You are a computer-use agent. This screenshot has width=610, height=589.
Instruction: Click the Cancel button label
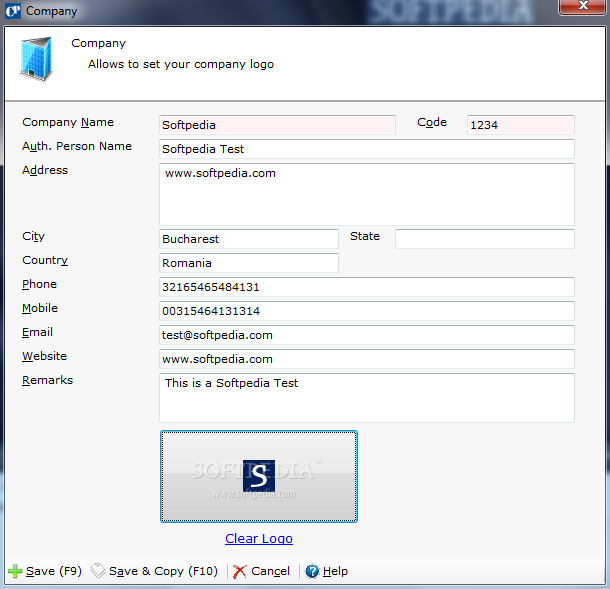(270, 571)
